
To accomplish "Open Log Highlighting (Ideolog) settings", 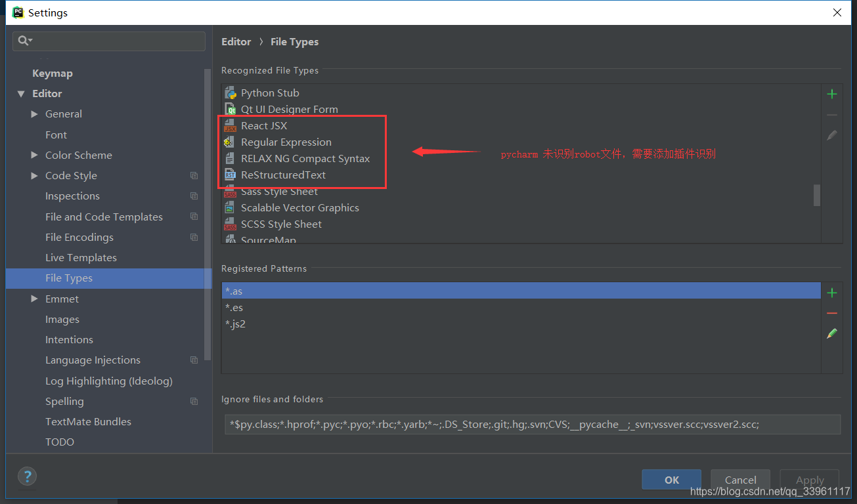I will (108, 381).
